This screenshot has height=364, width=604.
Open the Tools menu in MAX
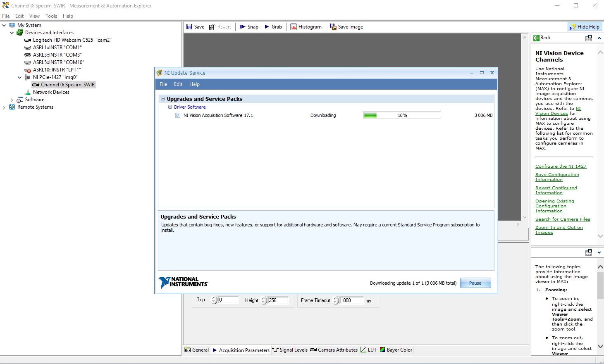coord(51,16)
